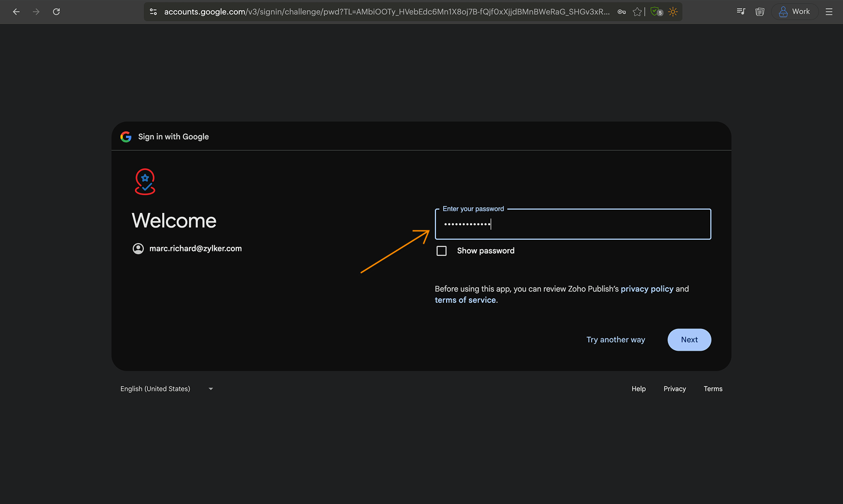Screen dimensions: 843x504
Task: Click the Next button
Action: (x=689, y=340)
